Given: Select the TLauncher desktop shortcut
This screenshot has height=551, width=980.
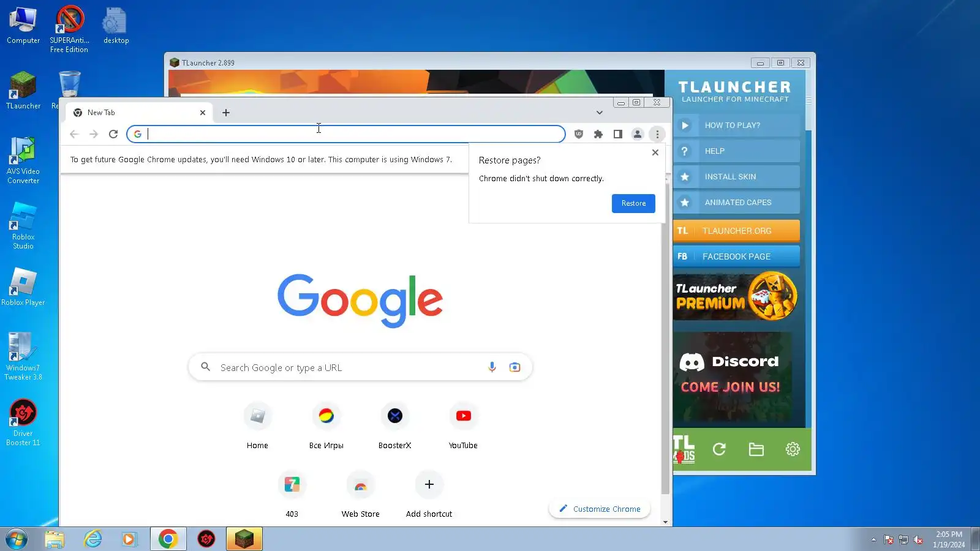Looking at the screenshot, I should click(23, 91).
